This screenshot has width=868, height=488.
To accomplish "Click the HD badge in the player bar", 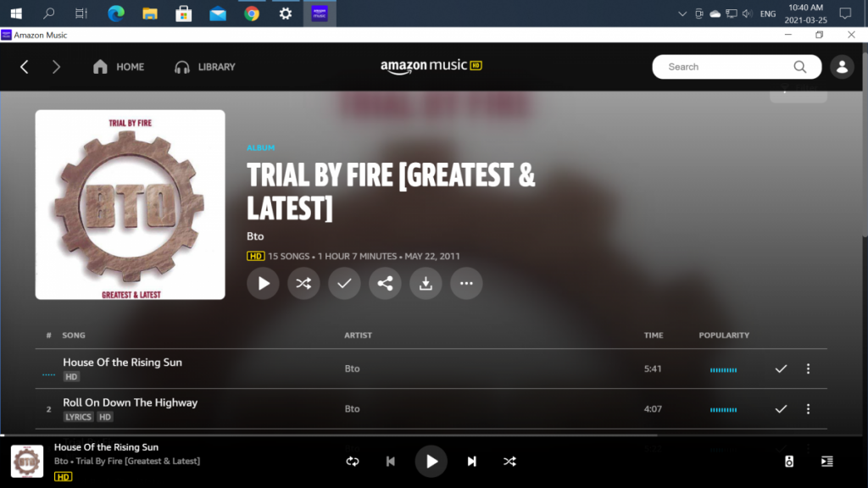I will tap(63, 476).
